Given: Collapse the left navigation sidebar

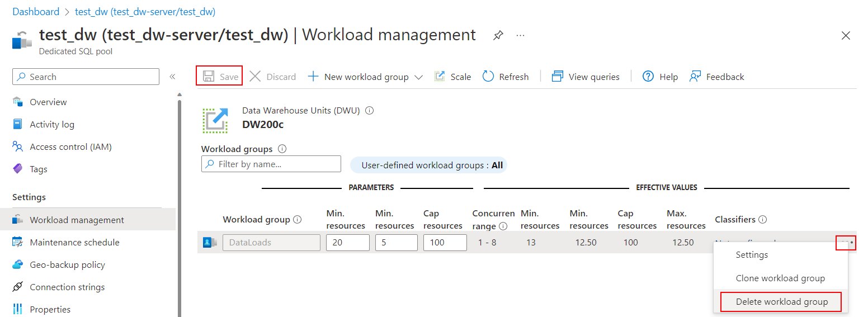Looking at the screenshot, I should [x=172, y=77].
